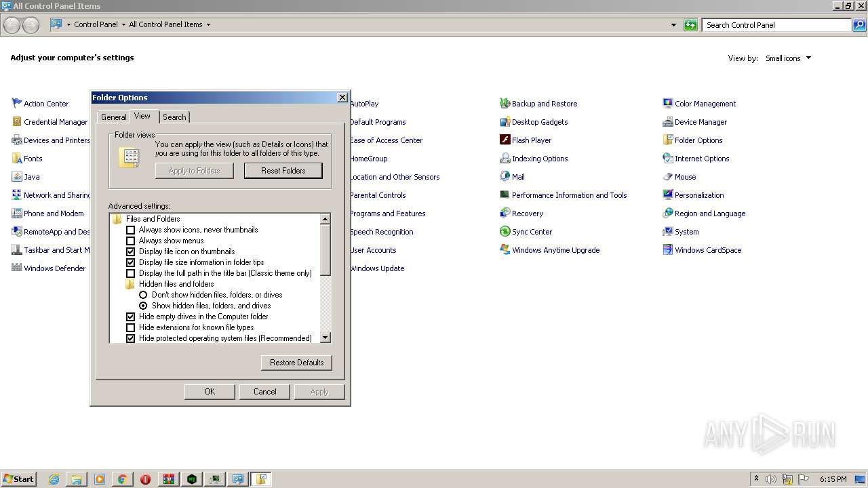868x488 pixels.
Task: Open the User Accounts link
Action: tap(373, 250)
